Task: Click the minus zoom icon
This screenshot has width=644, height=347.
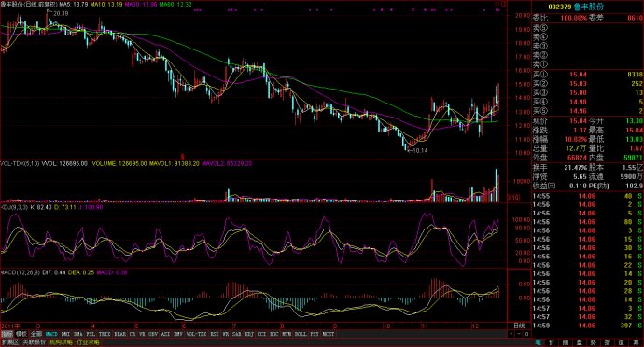Action: click(x=519, y=334)
